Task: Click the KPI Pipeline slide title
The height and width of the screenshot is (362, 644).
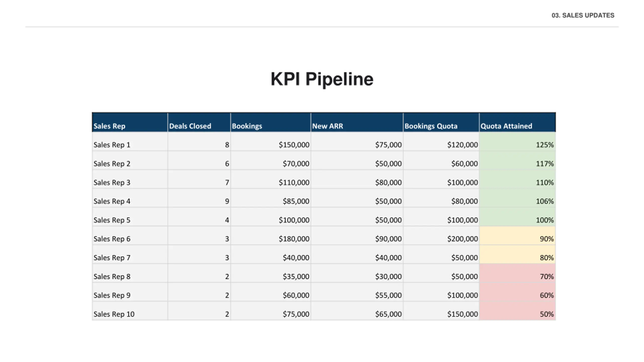Action: point(322,79)
